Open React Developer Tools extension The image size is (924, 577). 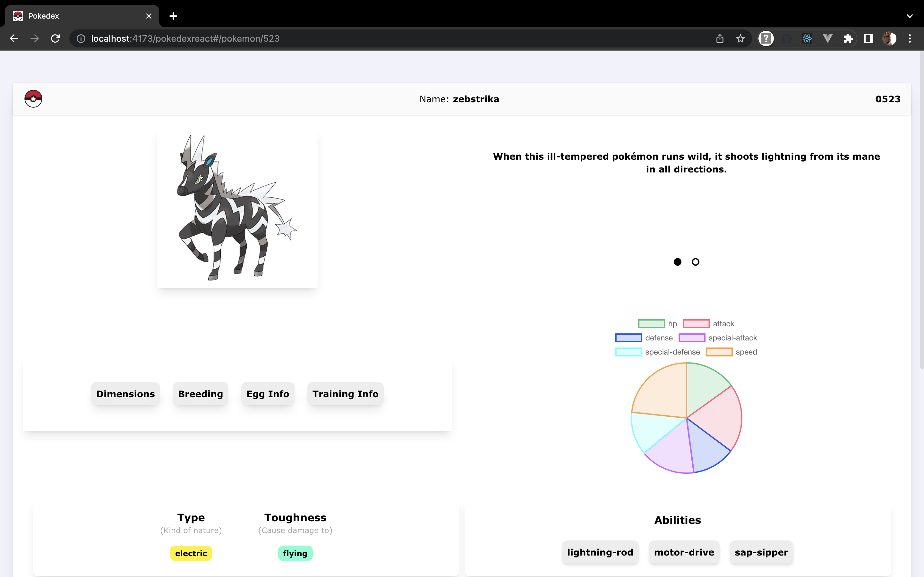[x=807, y=38]
